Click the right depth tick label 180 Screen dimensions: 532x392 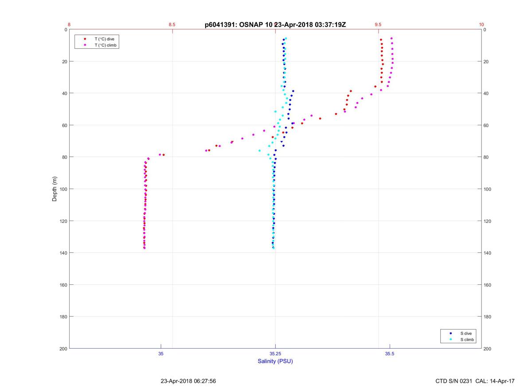[x=487, y=317]
